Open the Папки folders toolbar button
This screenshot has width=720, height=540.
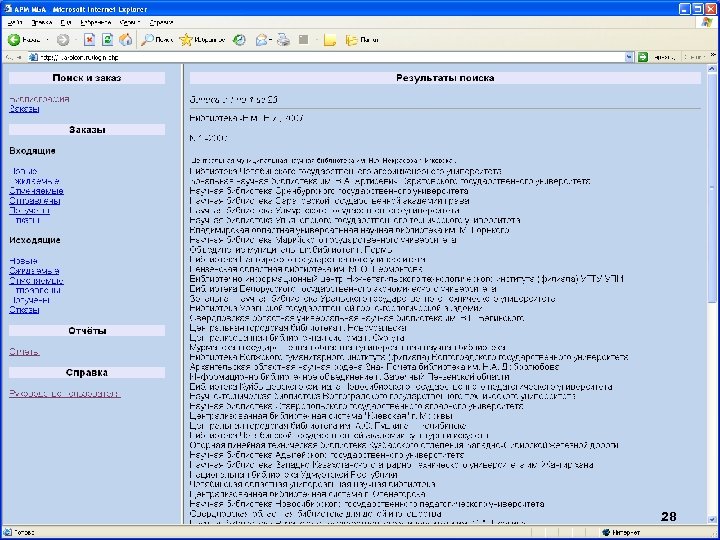(362, 40)
